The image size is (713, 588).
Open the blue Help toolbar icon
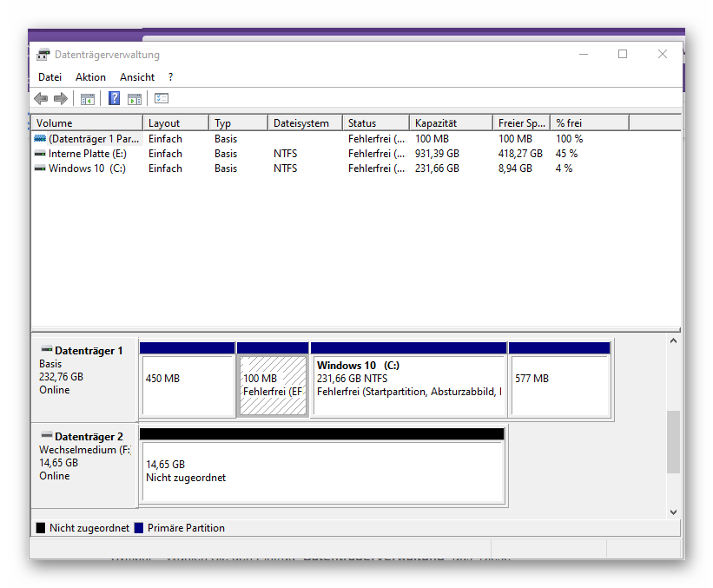click(114, 98)
